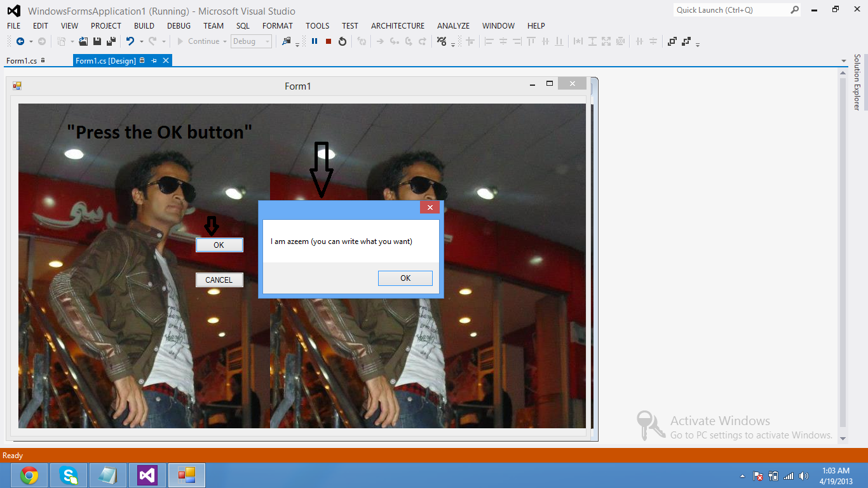Open Google Chrome from the taskbar
The width and height of the screenshot is (868, 488).
pyautogui.click(x=29, y=475)
